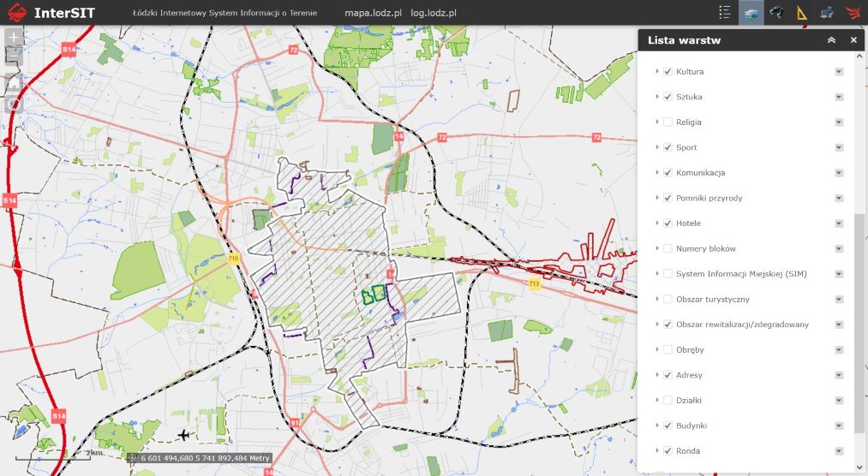Image resolution: width=868 pixels, height=476 pixels.
Task: Enable the Religia layer checkbox
Action: click(x=667, y=122)
